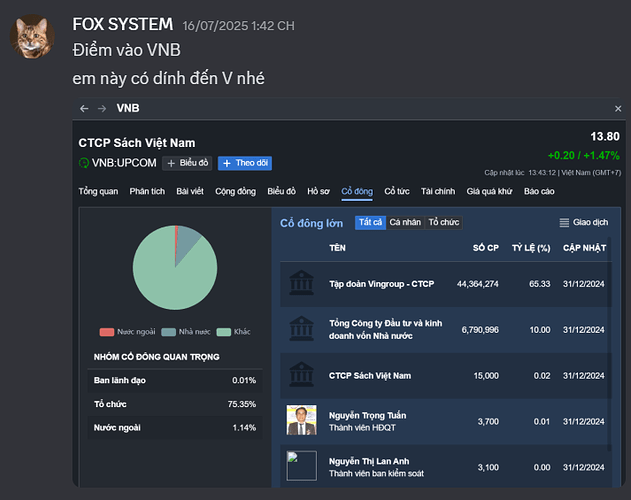Click the institution icon for Tổng Công ty Đầu tư

point(301,329)
